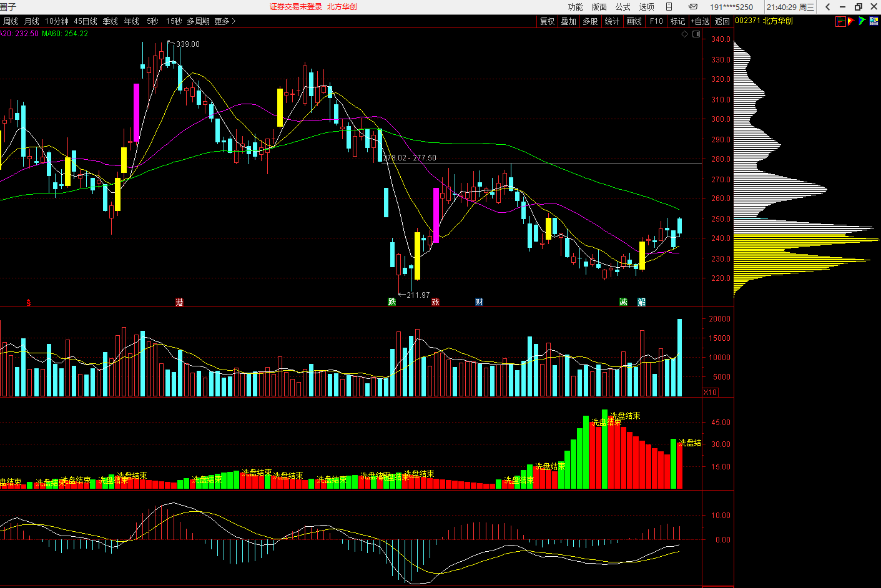The height and width of the screenshot is (588, 881).
Task: Click the green '跌' event marker
Action: pos(392,302)
